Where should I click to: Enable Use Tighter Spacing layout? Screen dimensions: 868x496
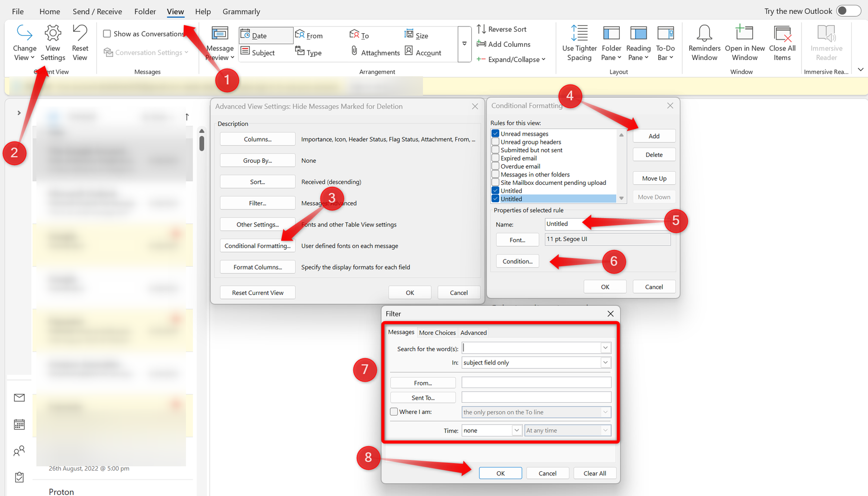(x=579, y=42)
